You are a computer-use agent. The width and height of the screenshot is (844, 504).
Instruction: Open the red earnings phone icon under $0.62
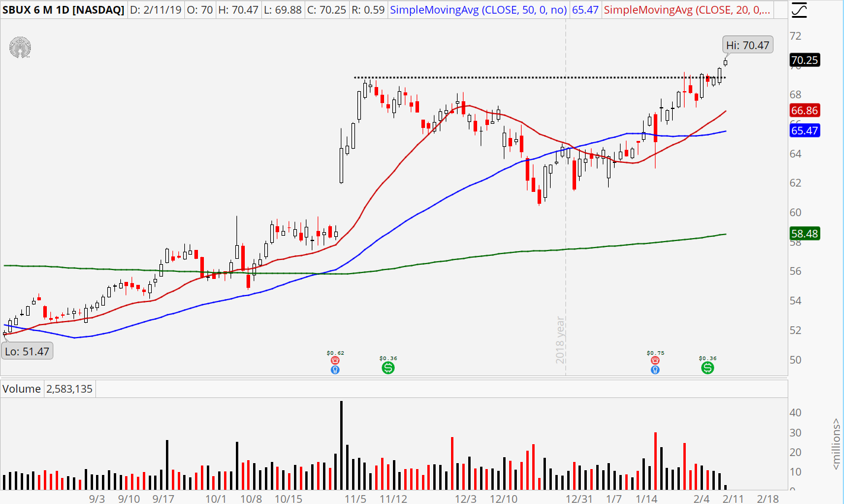point(335,360)
